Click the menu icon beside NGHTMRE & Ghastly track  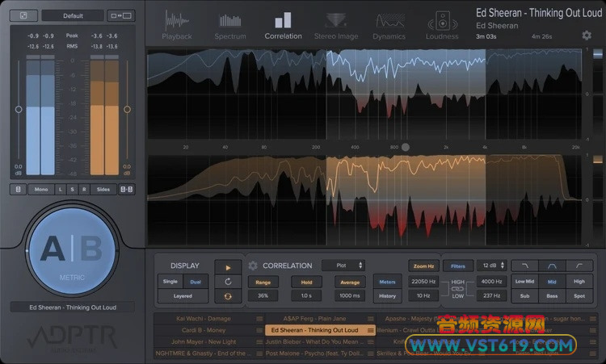coord(259,354)
